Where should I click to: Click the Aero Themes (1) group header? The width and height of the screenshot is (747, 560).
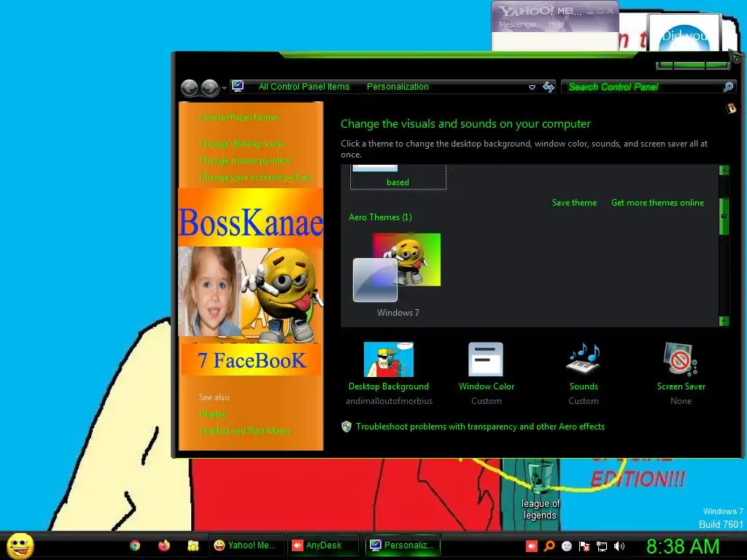click(380, 217)
